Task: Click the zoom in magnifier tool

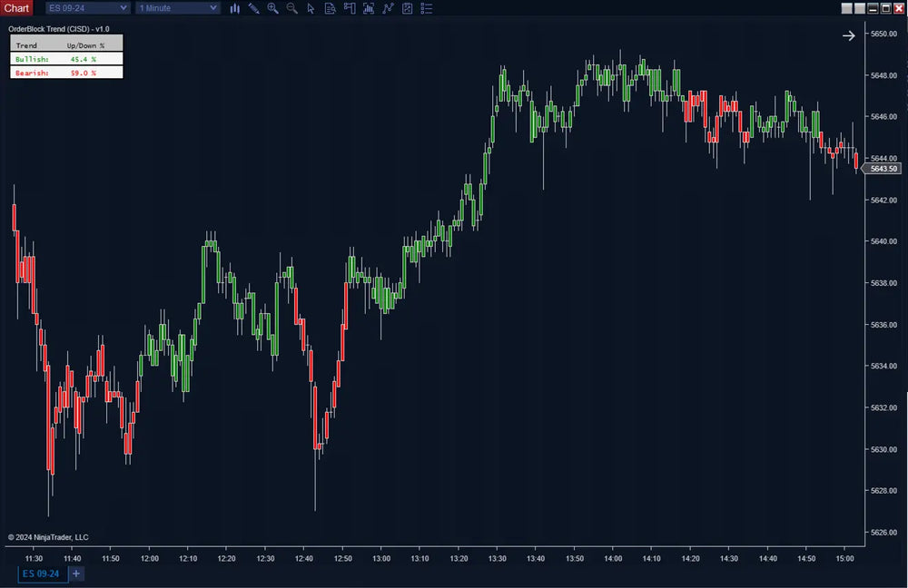Action: (x=272, y=8)
